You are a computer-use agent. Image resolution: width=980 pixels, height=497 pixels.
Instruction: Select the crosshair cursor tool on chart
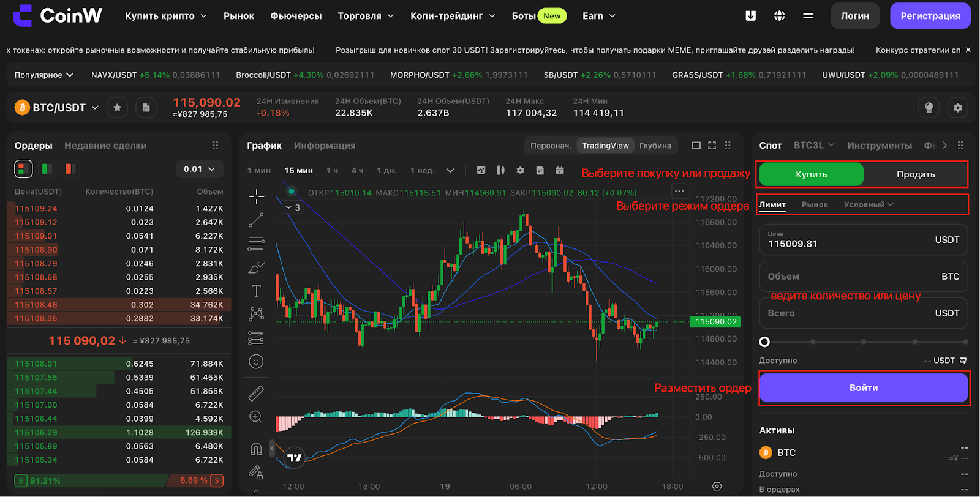pyautogui.click(x=257, y=196)
